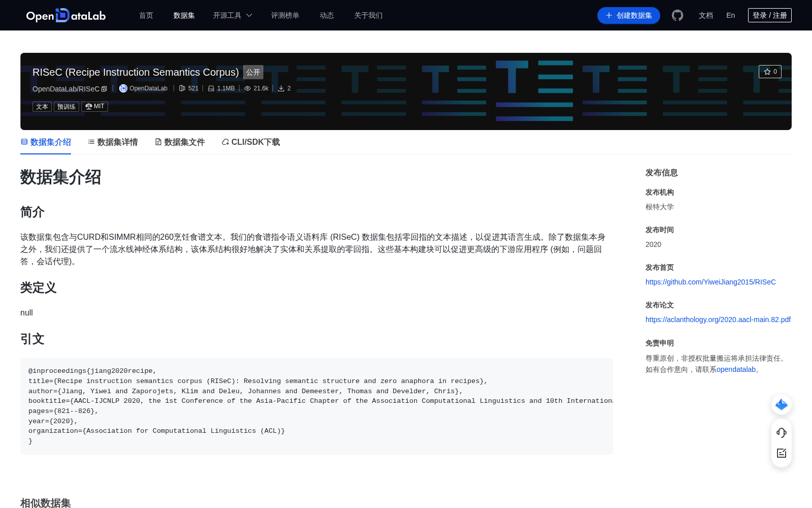This screenshot has height=508, width=812.
Task: Click the 类定义 heading
Action: pyautogui.click(x=39, y=288)
